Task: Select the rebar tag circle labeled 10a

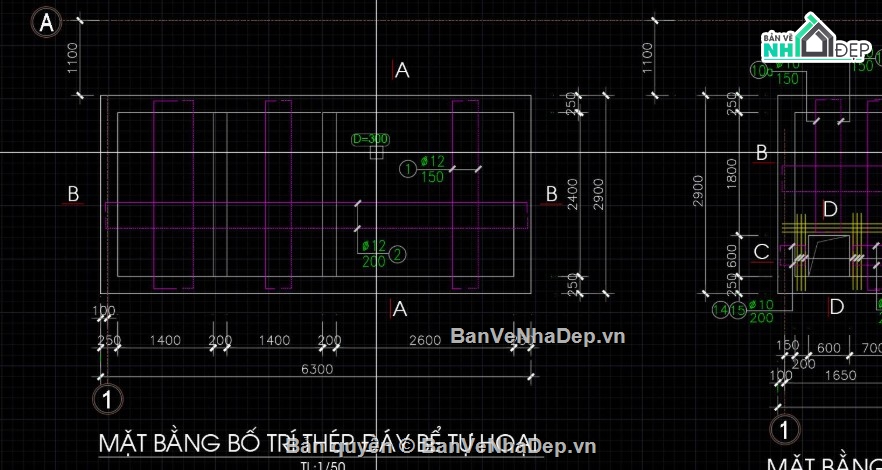Action: point(760,70)
